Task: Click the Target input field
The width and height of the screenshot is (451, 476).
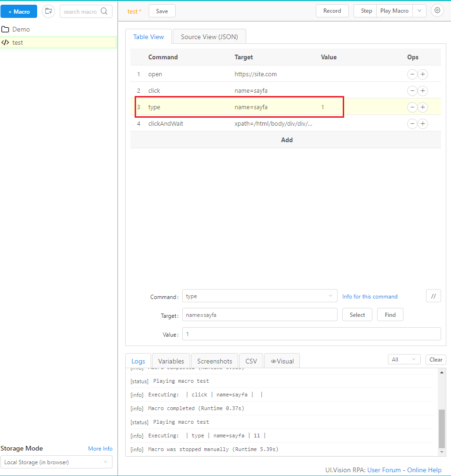Action: point(259,315)
